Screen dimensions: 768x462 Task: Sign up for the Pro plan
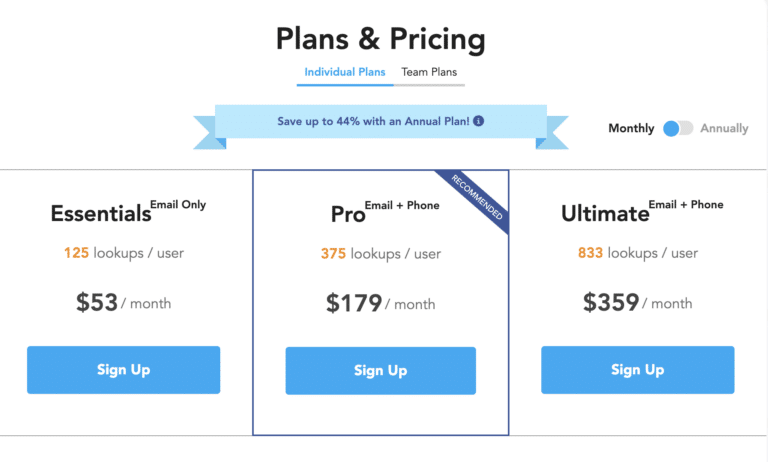[x=380, y=371]
